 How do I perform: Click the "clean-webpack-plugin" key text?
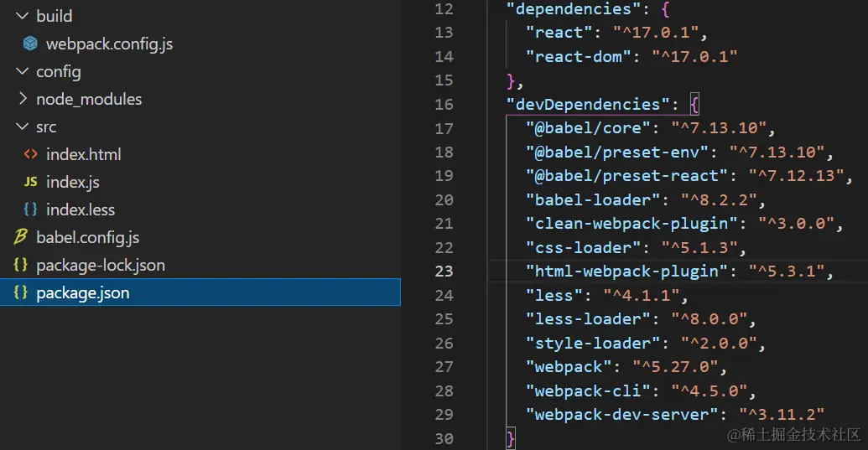pyautogui.click(x=632, y=224)
